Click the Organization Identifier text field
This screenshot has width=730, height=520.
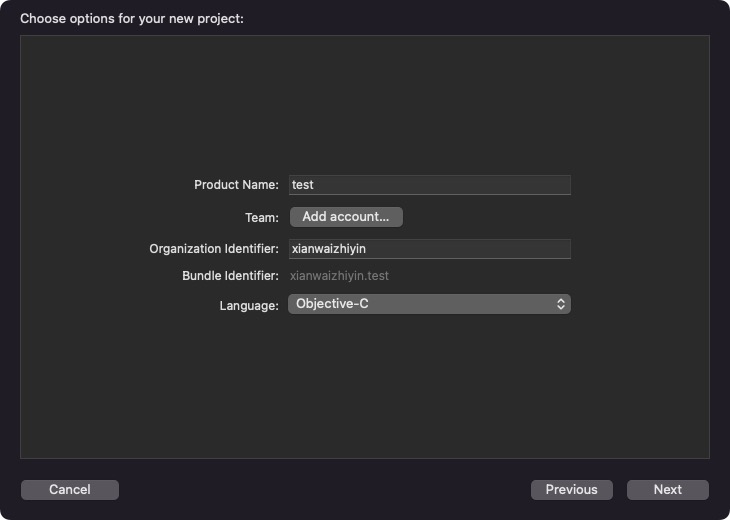click(x=429, y=249)
